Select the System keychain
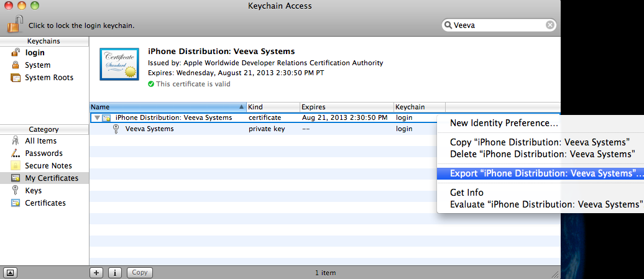644x279 pixels. 37,65
